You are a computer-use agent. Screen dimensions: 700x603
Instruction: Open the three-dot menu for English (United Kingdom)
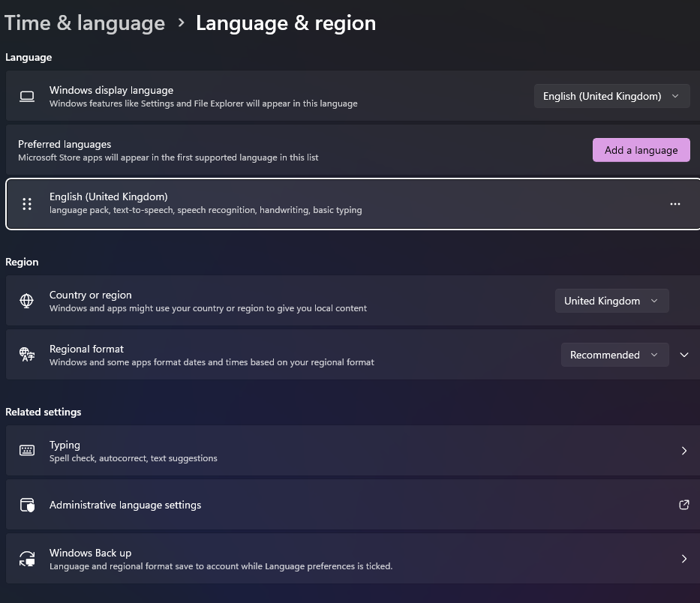pyautogui.click(x=674, y=203)
